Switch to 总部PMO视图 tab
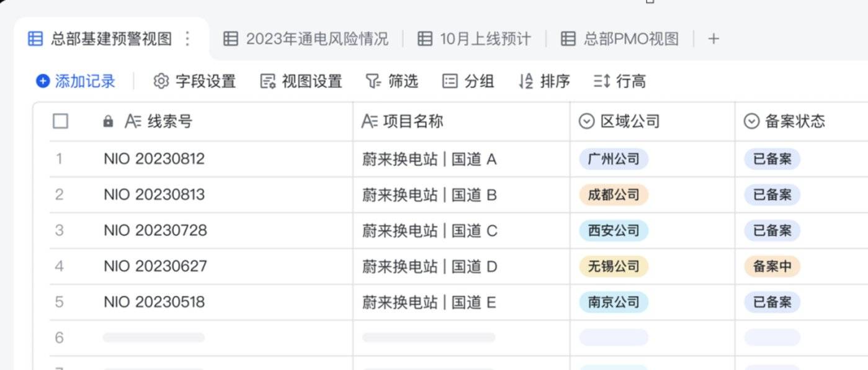 [x=620, y=39]
